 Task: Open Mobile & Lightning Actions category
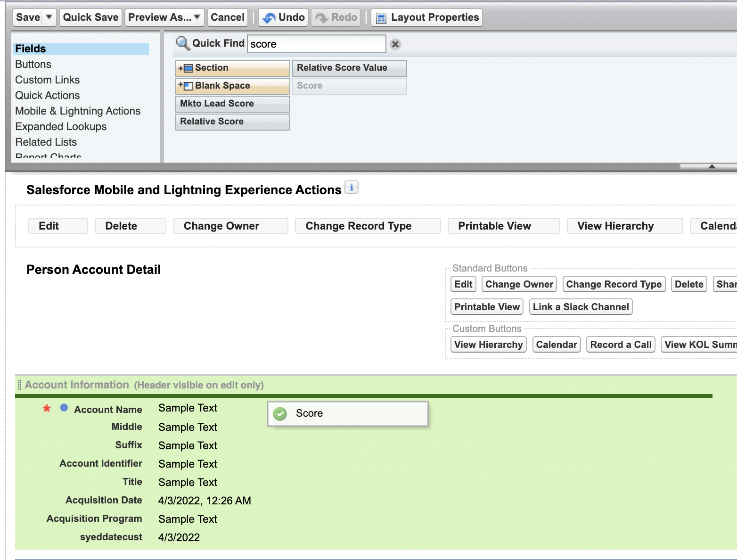(78, 111)
